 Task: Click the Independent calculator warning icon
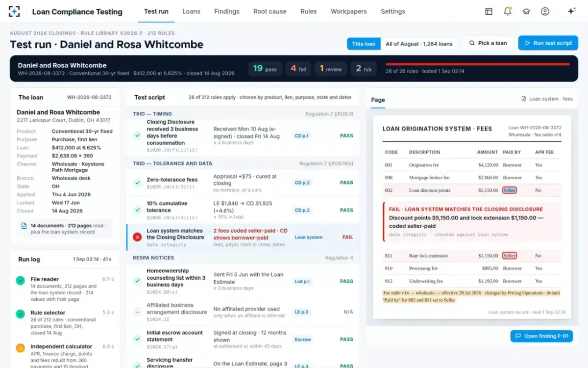click(20, 348)
